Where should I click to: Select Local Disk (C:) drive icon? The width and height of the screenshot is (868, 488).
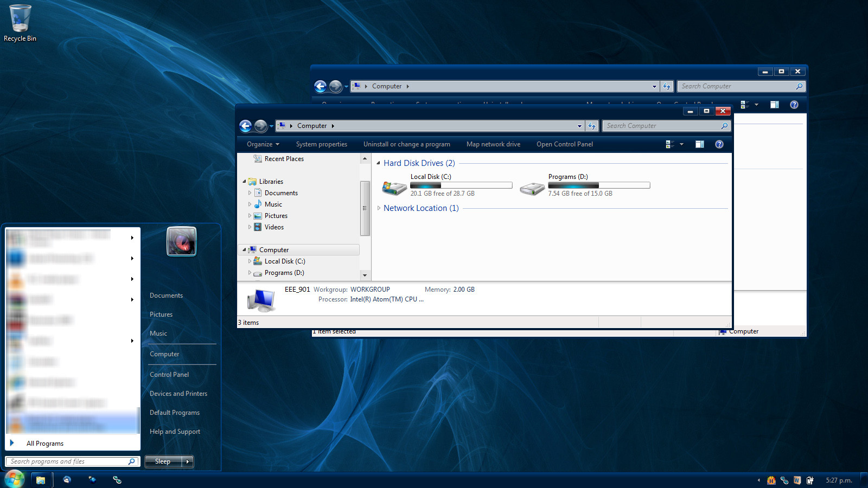(x=394, y=188)
